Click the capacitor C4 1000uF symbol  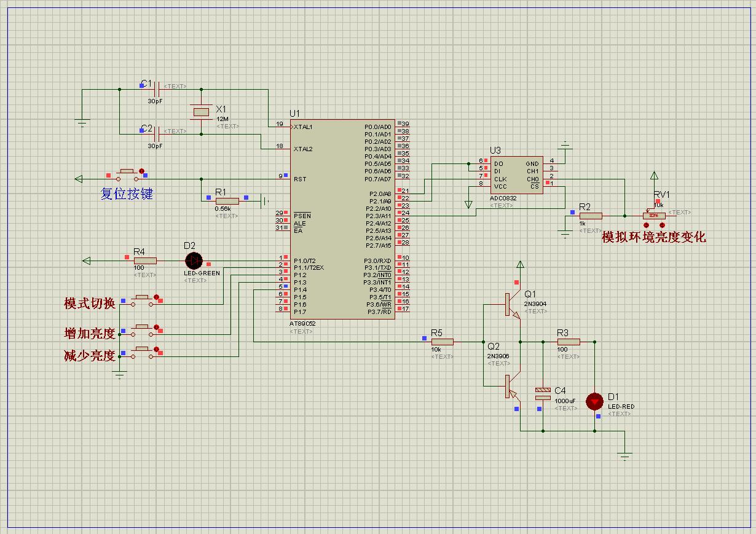tap(543, 394)
